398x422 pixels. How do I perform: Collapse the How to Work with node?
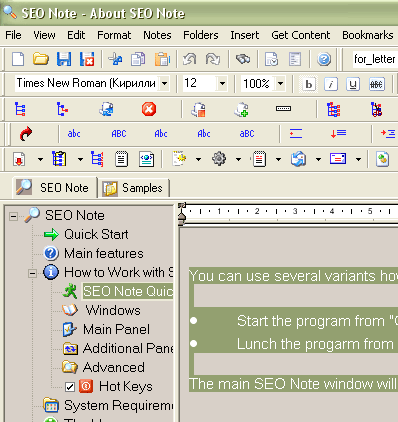click(x=32, y=274)
